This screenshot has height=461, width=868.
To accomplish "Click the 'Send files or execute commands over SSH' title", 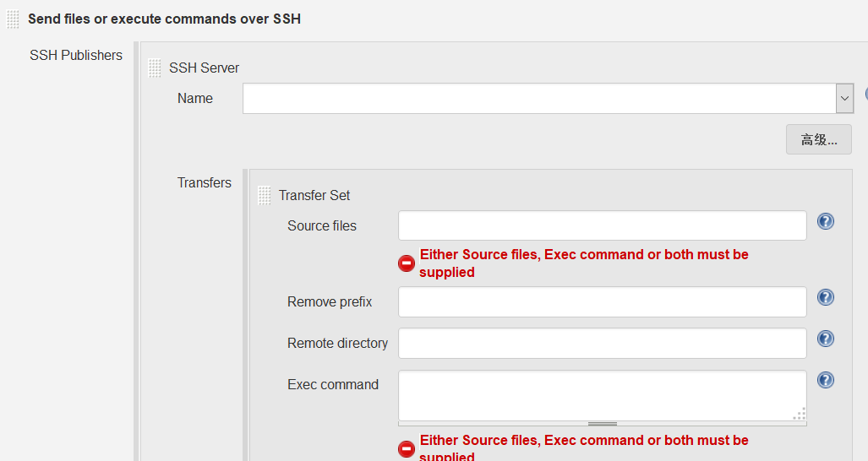I will (165, 19).
